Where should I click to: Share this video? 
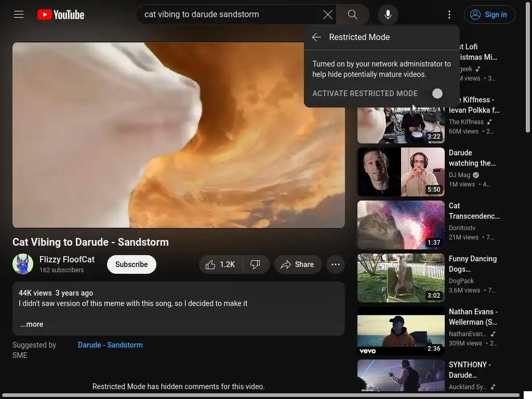coord(298,264)
